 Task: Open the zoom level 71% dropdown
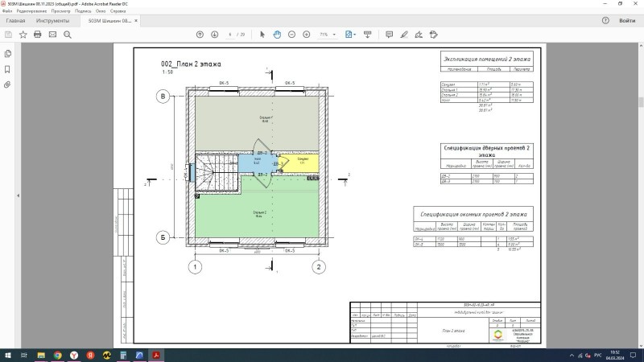[x=328, y=35]
